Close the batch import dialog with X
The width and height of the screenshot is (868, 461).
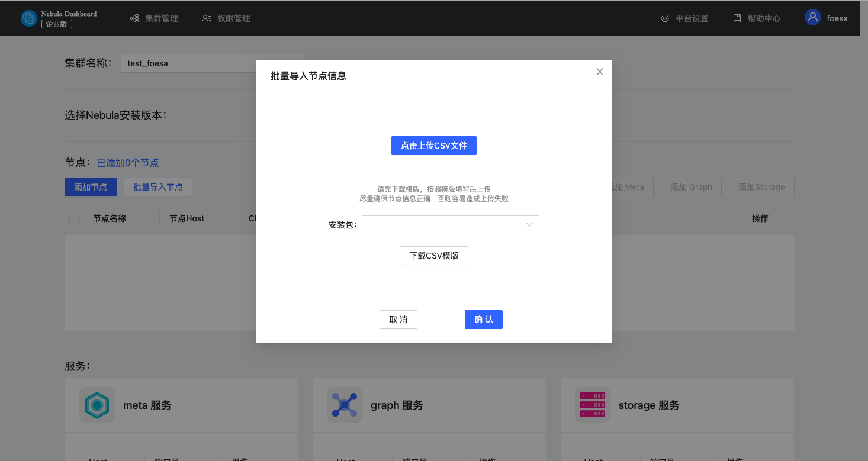pos(599,72)
